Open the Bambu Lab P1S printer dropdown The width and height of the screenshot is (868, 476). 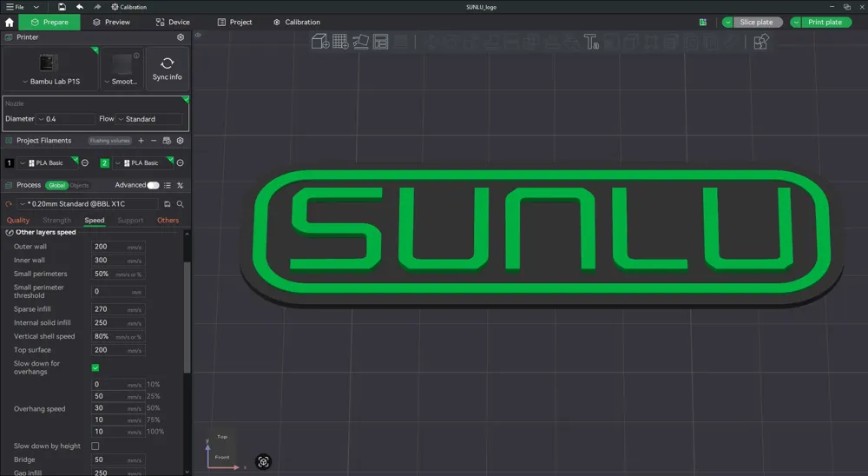point(51,82)
